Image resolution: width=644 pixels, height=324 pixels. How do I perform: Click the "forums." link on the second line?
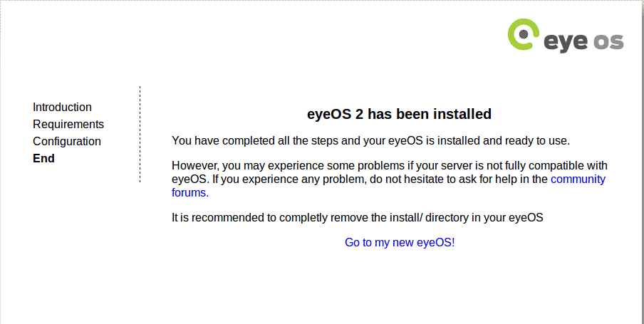coord(190,192)
